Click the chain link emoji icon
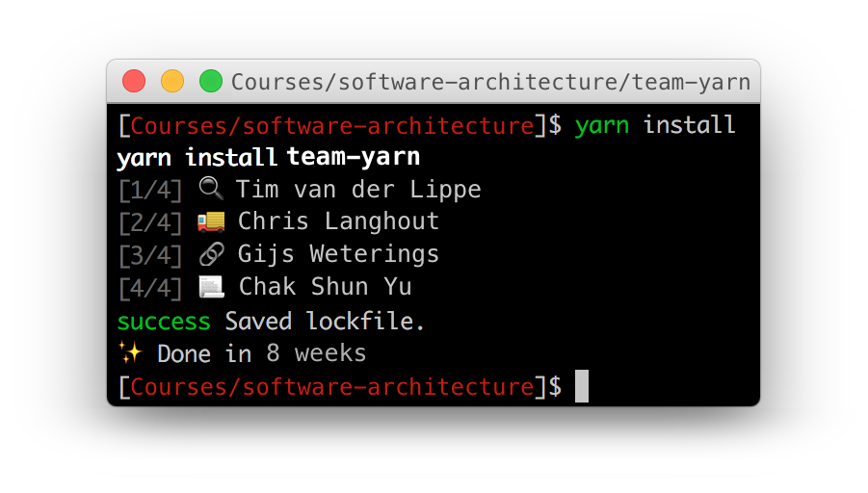The height and width of the screenshot is (493, 868). 211,254
